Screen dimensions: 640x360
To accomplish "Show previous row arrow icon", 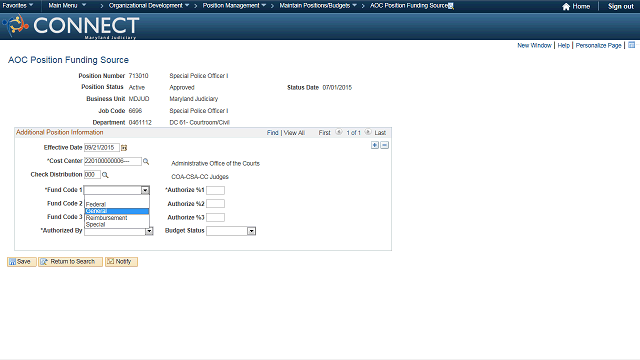I will pyautogui.click(x=339, y=132).
